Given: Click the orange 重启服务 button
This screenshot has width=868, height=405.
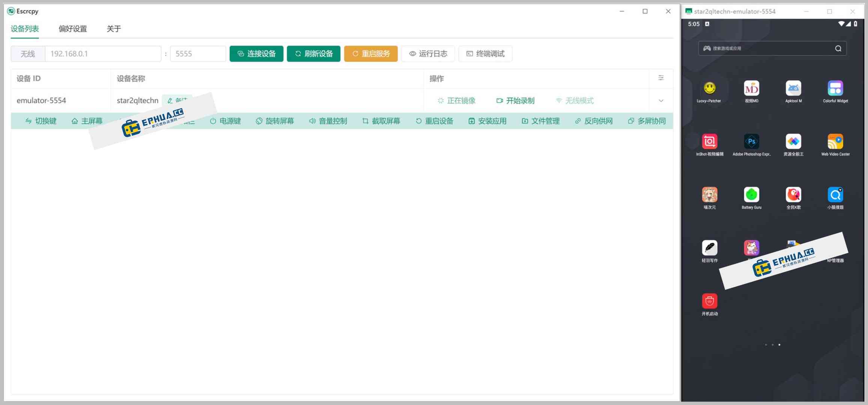Looking at the screenshot, I should 371,54.
